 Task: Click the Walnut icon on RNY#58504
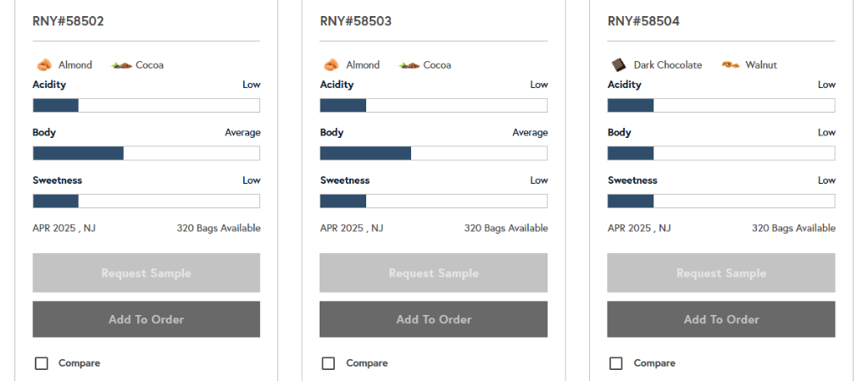coord(731,64)
